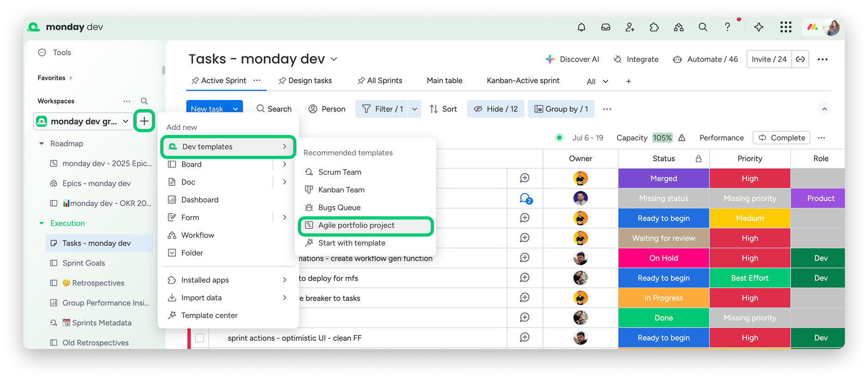Click the purple Merged status cell
Image resolution: width=868 pixels, height=379 pixels.
[663, 178]
